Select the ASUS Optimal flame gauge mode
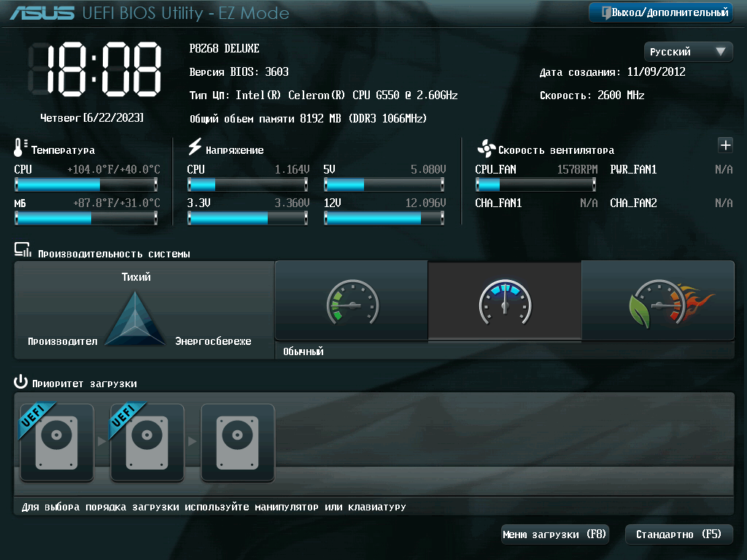The height and width of the screenshot is (560, 747). (x=658, y=301)
